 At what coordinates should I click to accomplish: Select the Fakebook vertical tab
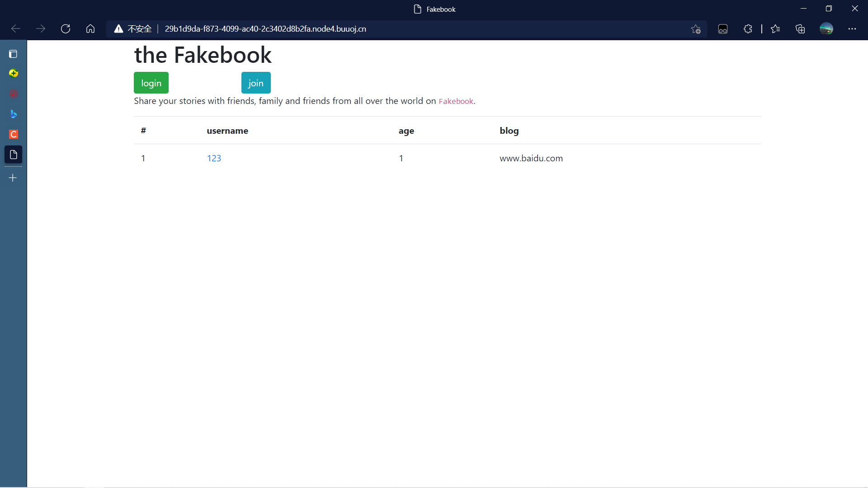point(13,155)
